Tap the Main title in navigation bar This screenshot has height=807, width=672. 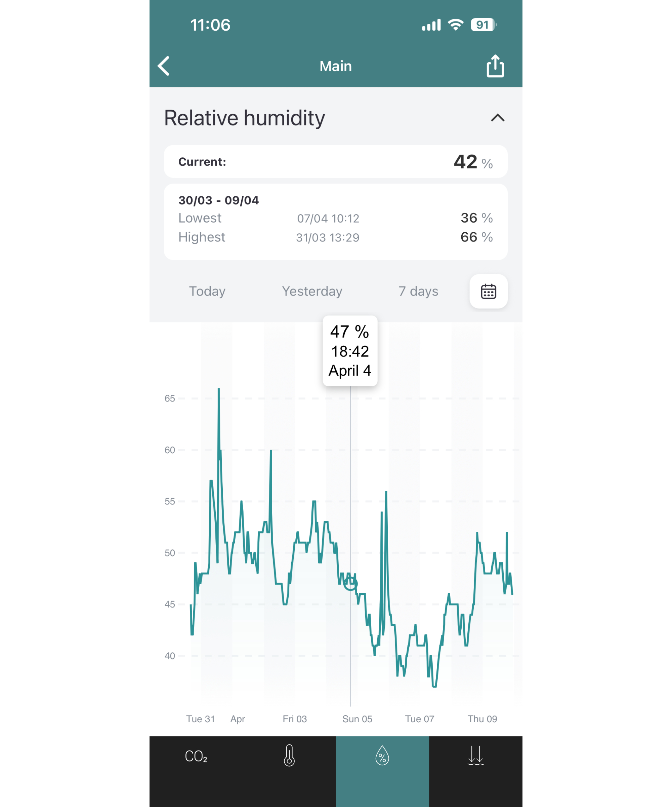pos(336,66)
